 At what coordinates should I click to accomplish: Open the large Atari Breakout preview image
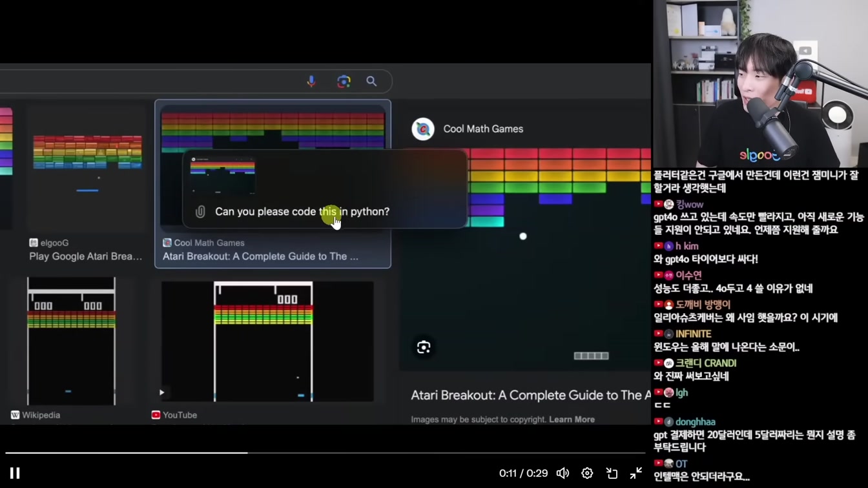[x=525, y=258]
